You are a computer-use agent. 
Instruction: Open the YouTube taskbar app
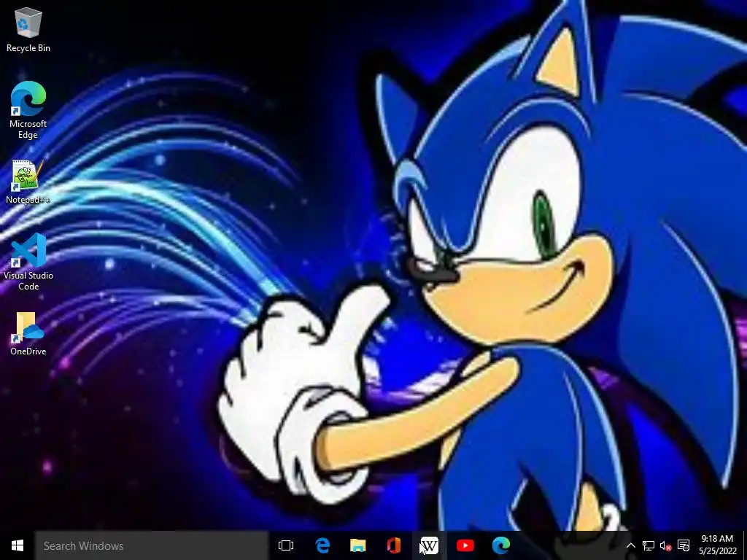pyautogui.click(x=465, y=545)
